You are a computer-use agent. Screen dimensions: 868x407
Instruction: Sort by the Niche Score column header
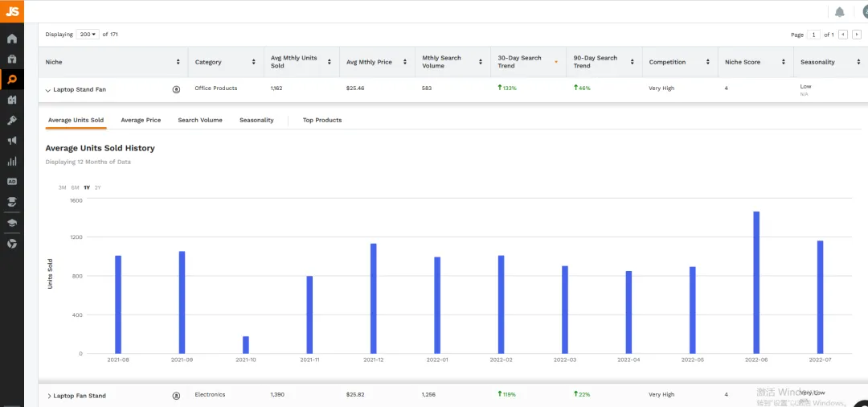point(755,62)
